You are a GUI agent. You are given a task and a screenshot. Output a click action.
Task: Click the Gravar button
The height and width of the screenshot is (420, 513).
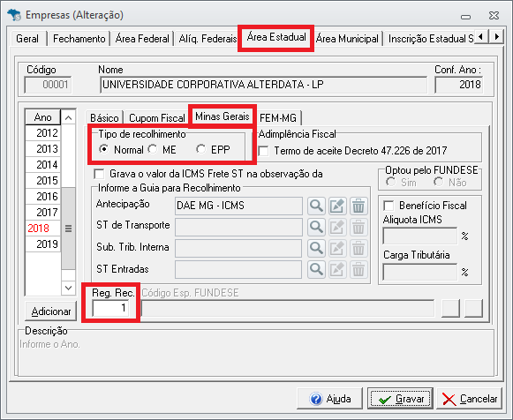400,399
